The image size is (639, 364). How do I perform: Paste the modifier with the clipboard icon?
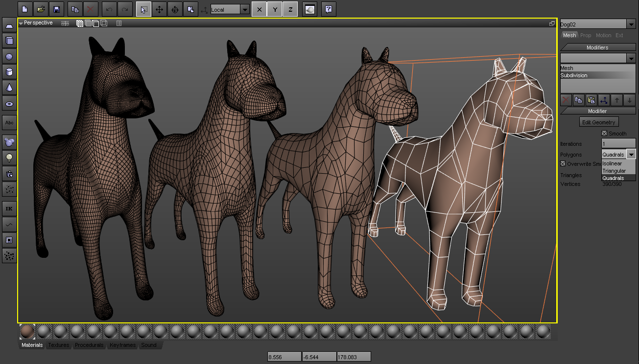click(591, 100)
